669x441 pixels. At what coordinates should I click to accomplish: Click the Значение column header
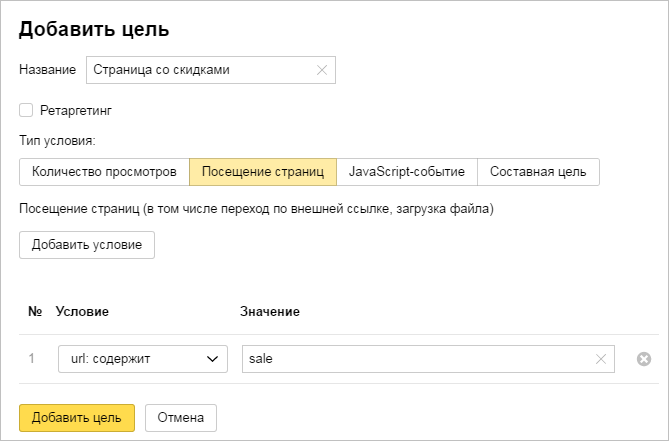[270, 312]
